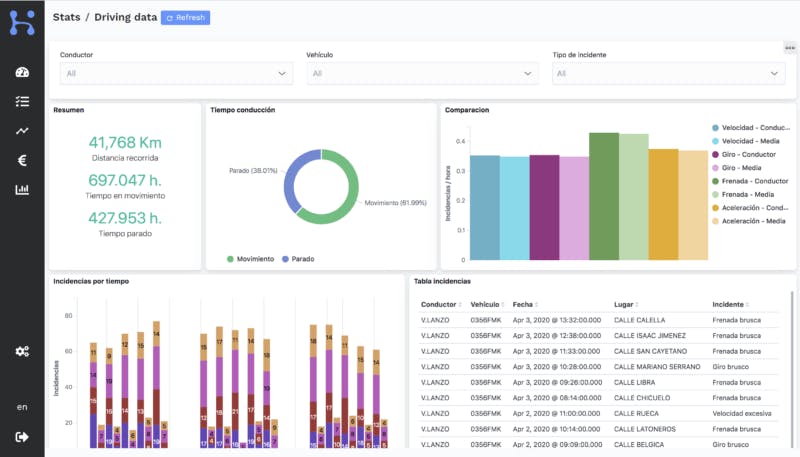Open the three-dots options menu
This screenshot has width=800, height=457.
(x=789, y=47)
